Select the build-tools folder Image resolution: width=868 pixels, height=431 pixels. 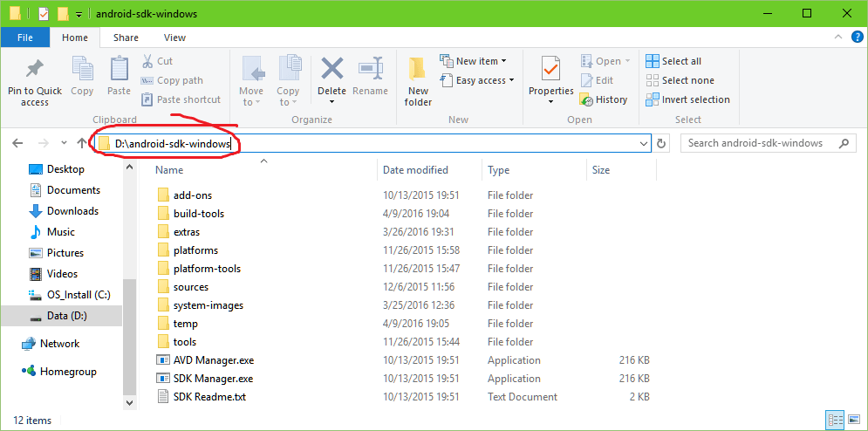pos(198,214)
